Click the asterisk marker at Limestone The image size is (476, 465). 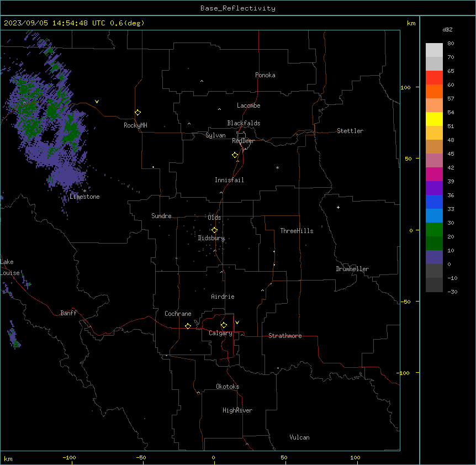coord(84,191)
